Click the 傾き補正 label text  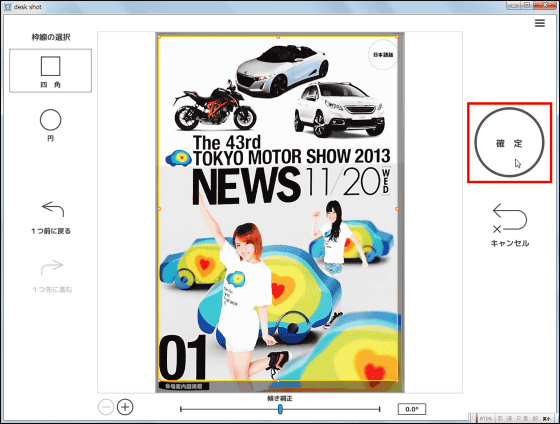[x=280, y=398]
